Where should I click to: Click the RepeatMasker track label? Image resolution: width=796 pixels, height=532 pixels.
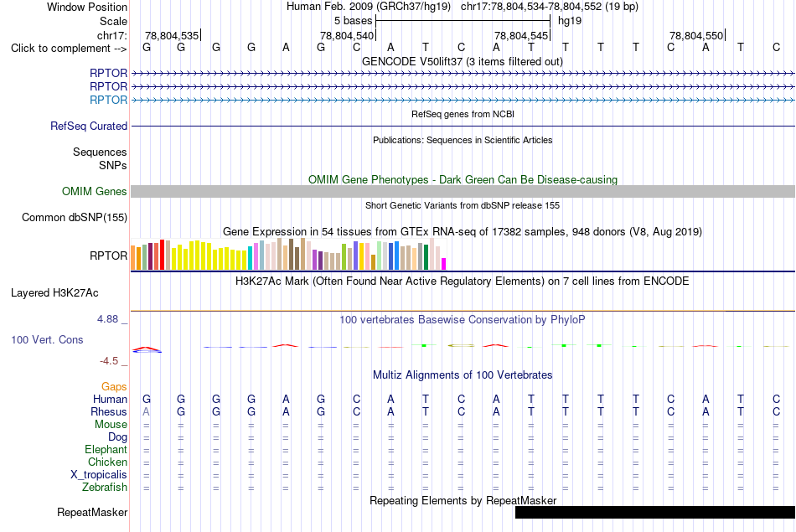coord(92,512)
